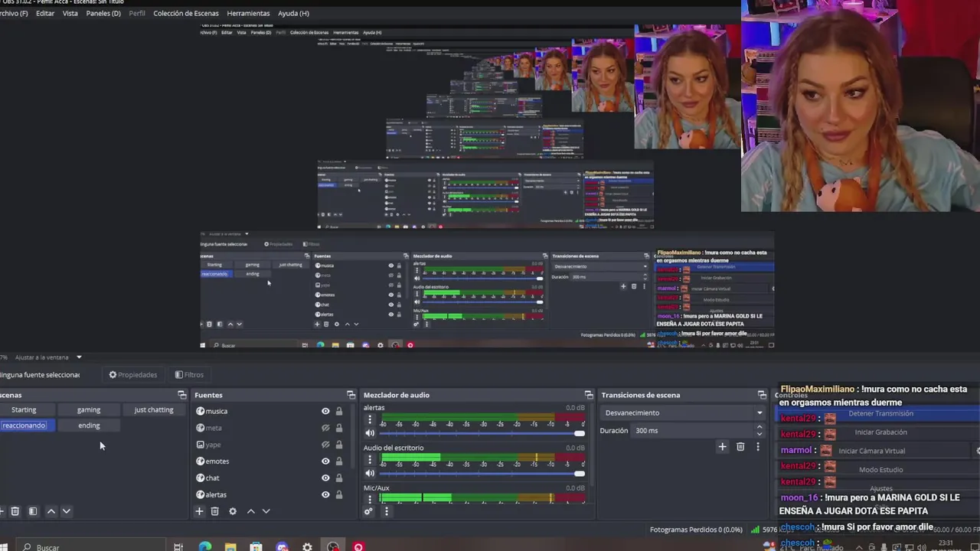Open the Editar menu

tap(45, 13)
